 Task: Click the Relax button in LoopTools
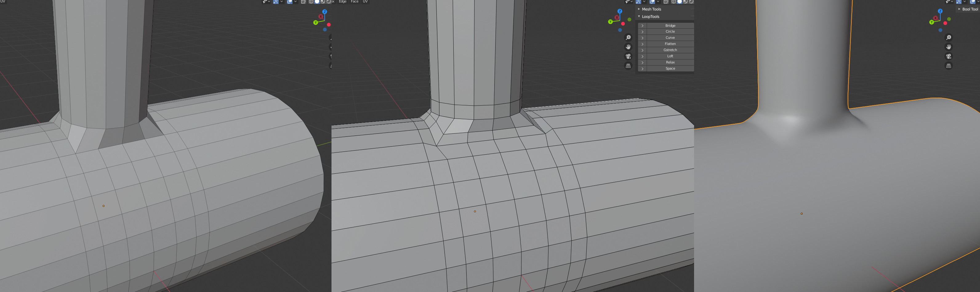point(670,62)
